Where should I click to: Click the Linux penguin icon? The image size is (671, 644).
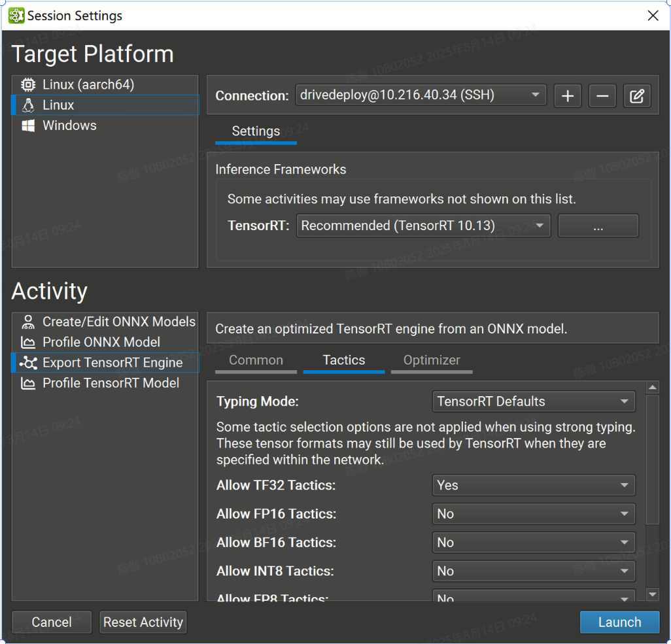pos(28,105)
